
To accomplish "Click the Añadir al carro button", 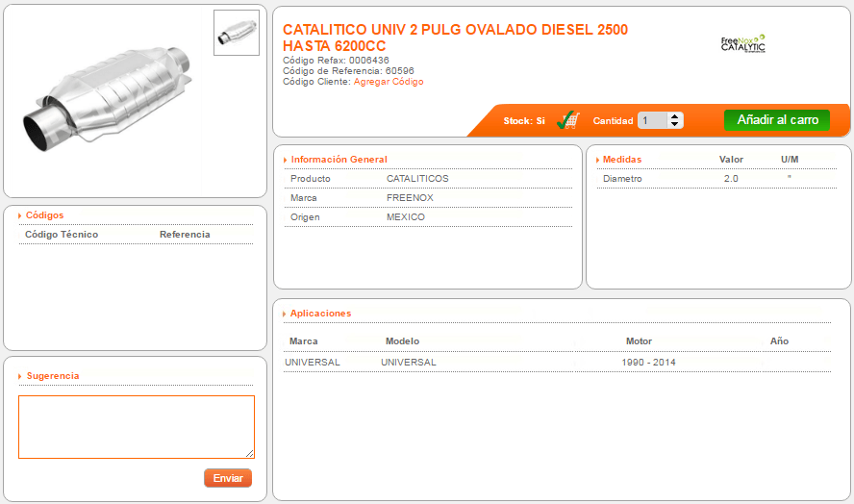I will pyautogui.click(x=777, y=120).
